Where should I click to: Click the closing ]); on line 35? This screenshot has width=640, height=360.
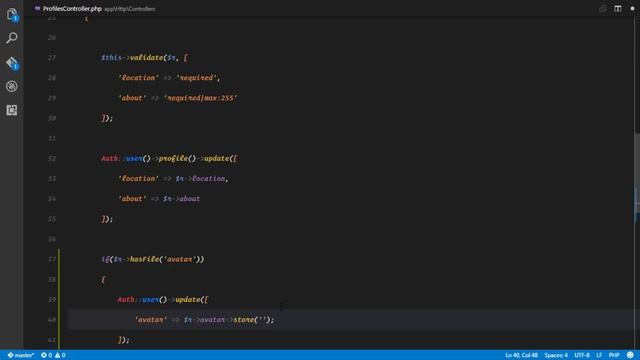pos(107,219)
